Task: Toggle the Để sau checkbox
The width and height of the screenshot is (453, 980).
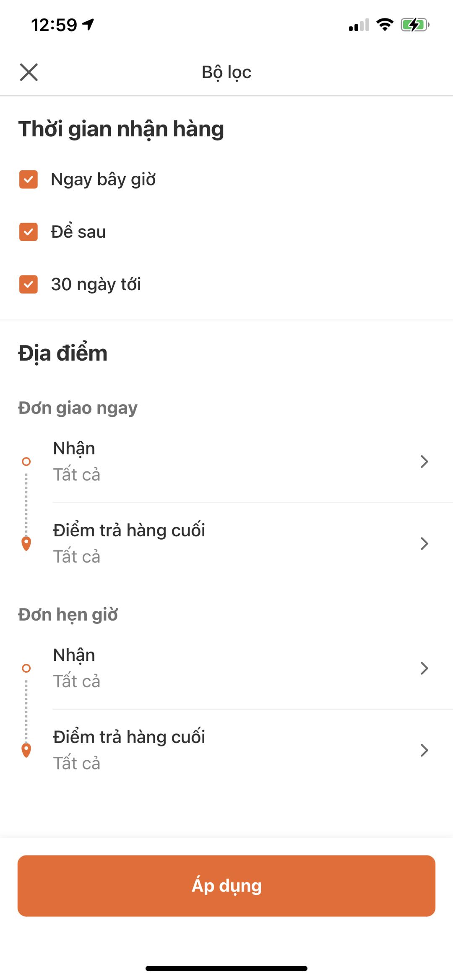Action: coord(29,232)
